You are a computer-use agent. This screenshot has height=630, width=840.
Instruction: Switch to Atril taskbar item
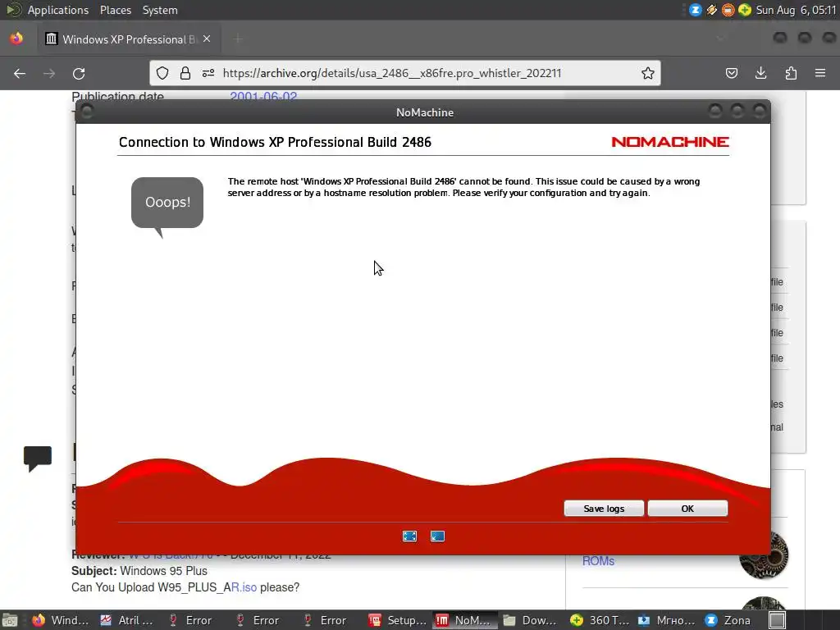click(x=126, y=620)
